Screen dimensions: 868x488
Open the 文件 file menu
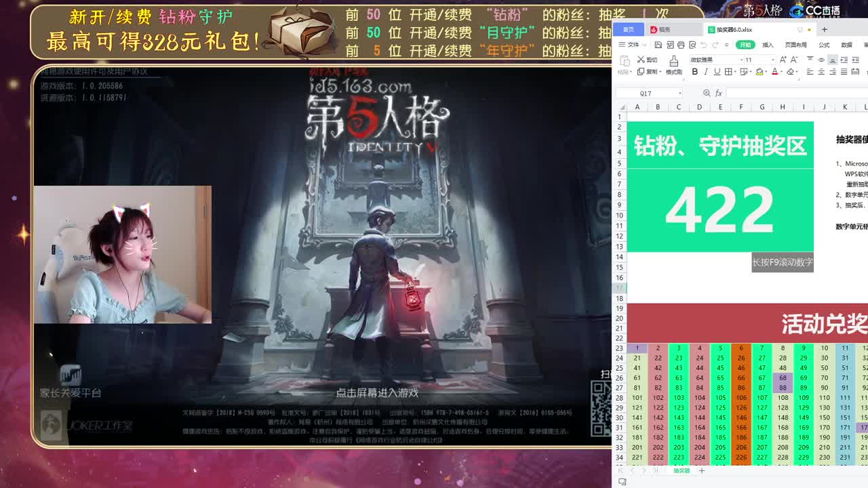[632, 45]
